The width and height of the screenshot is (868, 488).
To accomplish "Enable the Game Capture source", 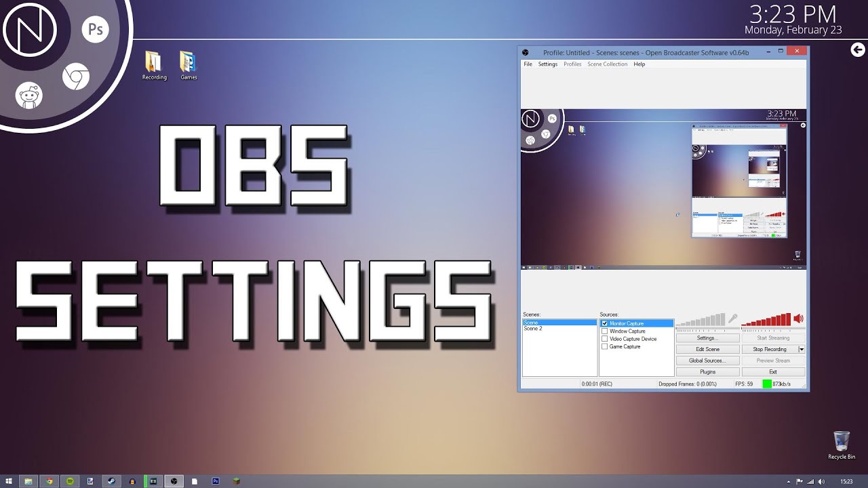I will click(605, 346).
